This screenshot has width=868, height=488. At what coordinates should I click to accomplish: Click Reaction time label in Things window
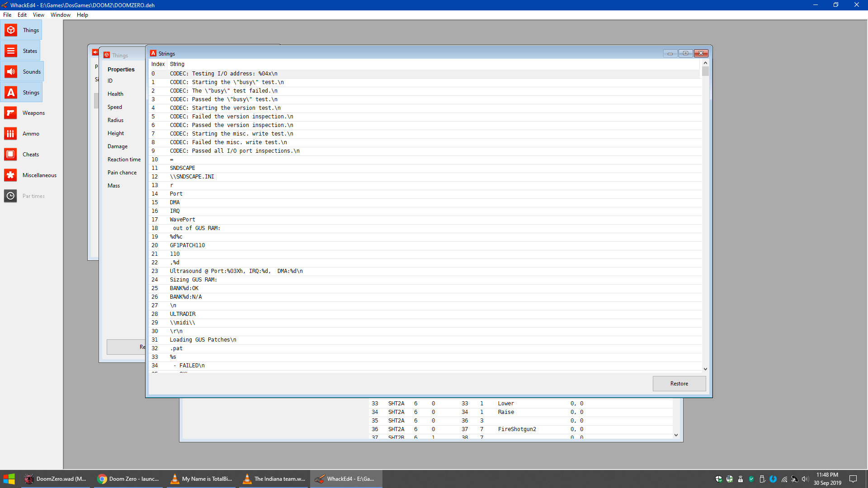124,160
